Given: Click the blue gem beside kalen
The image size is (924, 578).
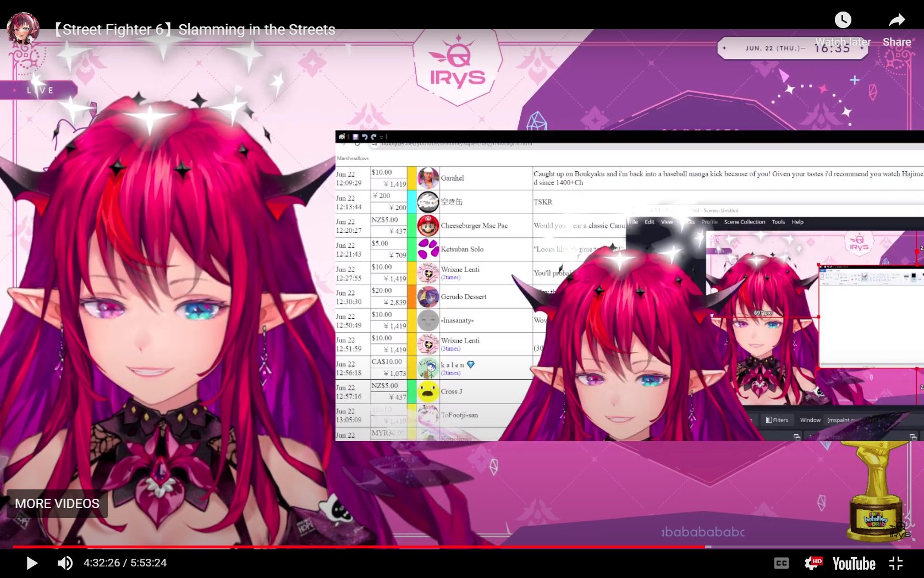Looking at the screenshot, I should pos(471,364).
